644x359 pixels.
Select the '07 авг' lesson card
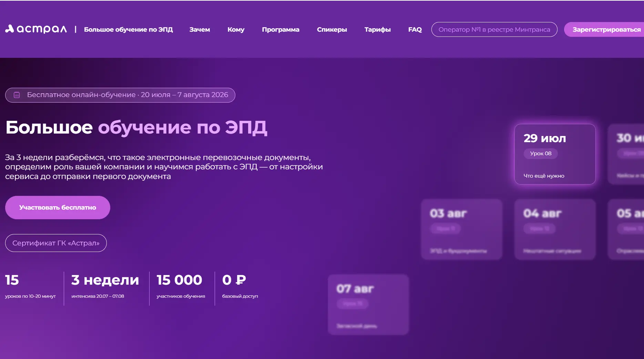(368, 304)
